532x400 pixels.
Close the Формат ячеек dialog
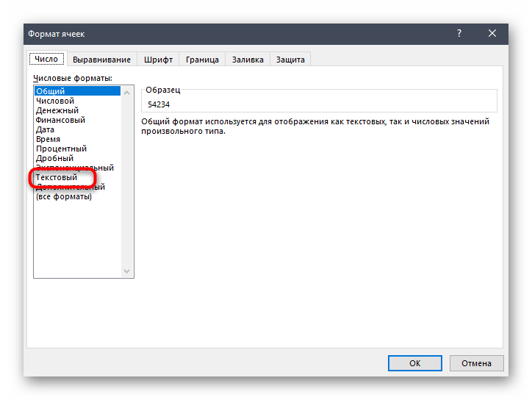(x=492, y=33)
